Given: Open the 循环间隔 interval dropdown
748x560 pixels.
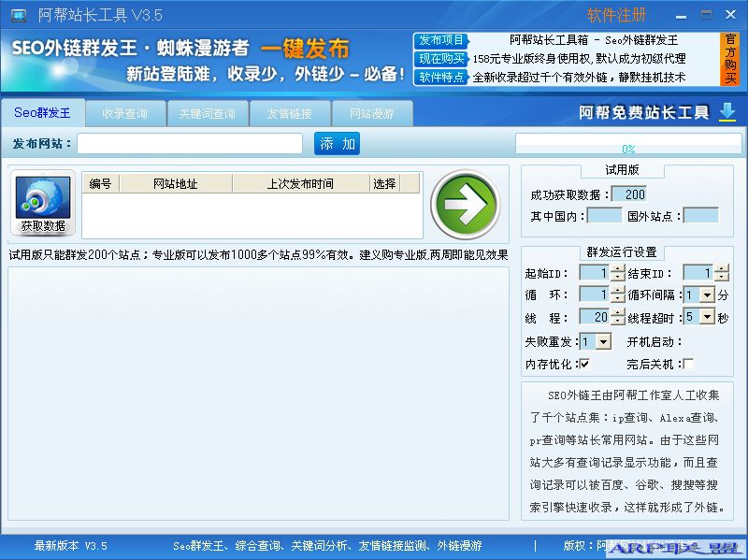Looking at the screenshot, I should tap(706, 294).
